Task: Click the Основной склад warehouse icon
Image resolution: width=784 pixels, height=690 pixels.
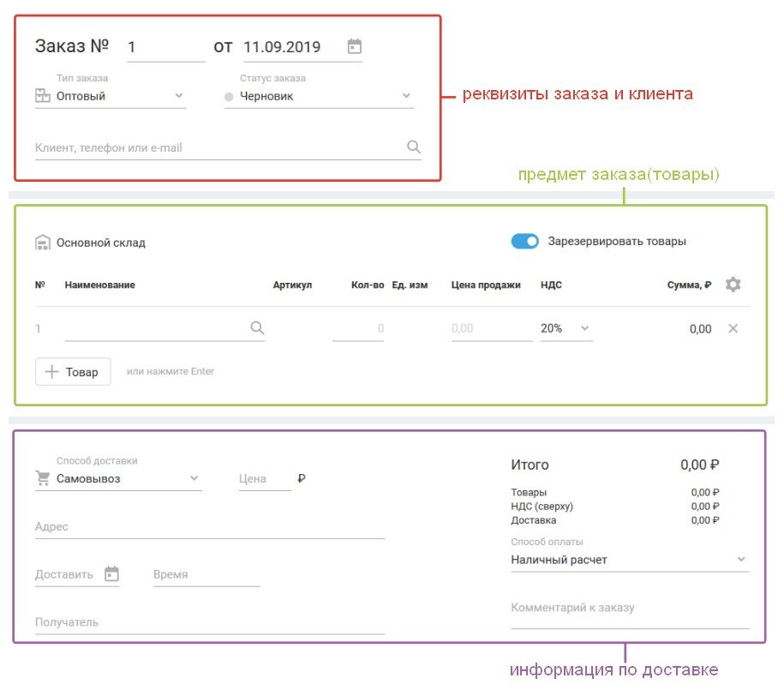Action: click(x=43, y=243)
